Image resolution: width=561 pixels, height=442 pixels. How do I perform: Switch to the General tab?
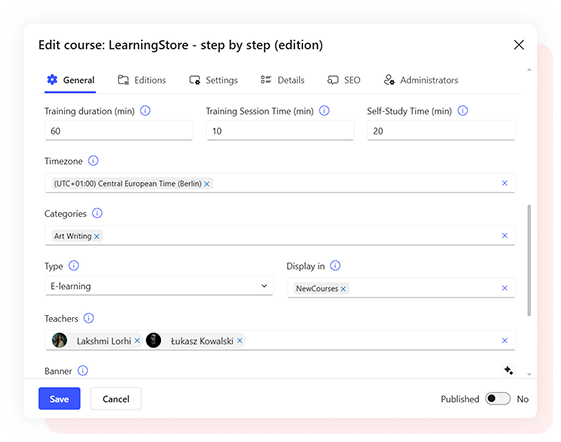click(x=70, y=80)
